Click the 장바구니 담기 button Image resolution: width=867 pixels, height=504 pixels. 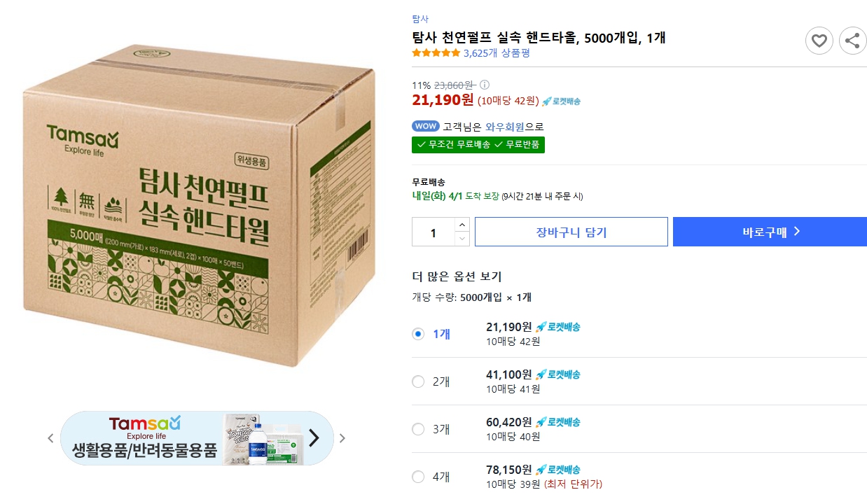point(571,232)
